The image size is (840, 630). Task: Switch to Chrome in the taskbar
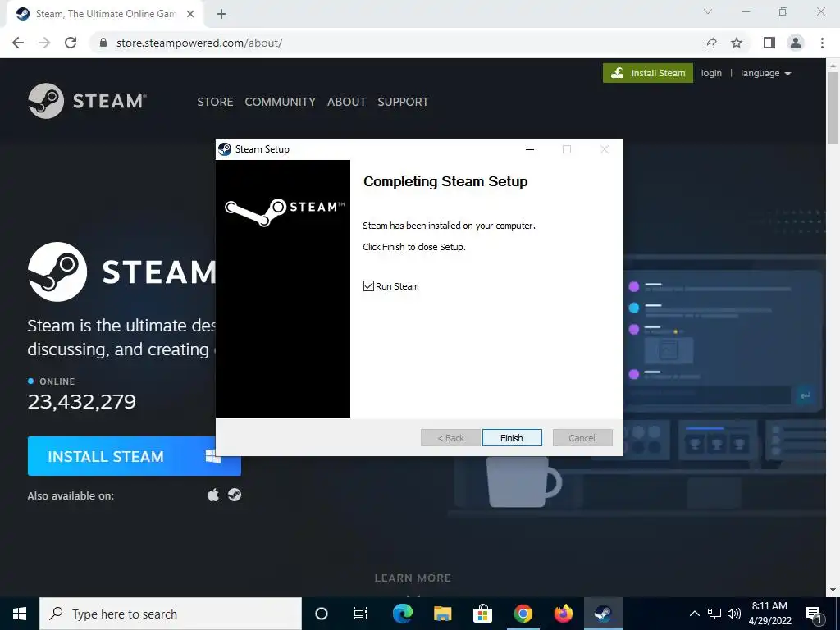(x=523, y=614)
